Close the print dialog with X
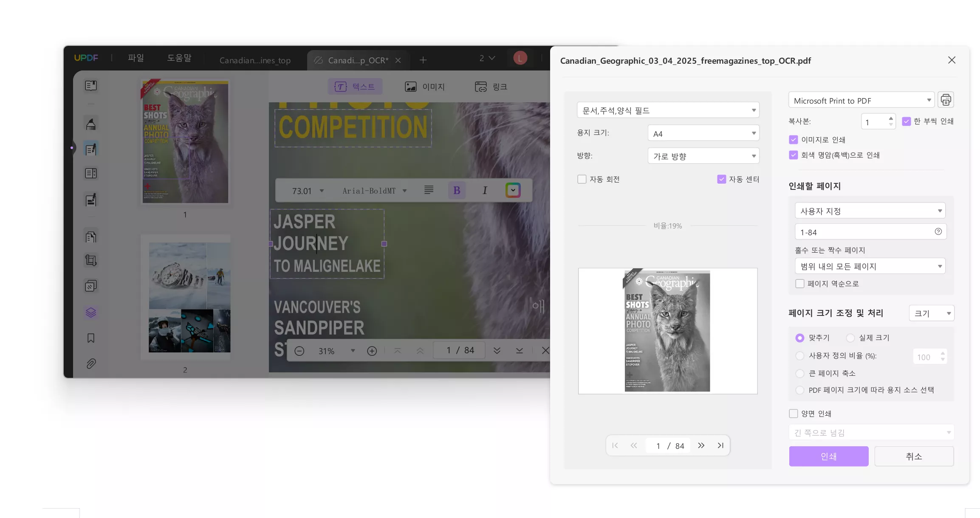Viewport: 980px width, 518px height. tap(952, 60)
